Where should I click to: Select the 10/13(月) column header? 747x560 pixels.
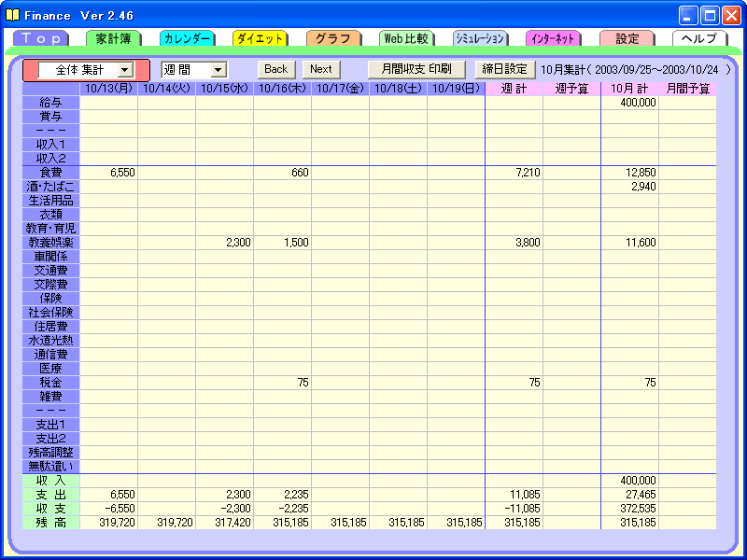(x=108, y=89)
